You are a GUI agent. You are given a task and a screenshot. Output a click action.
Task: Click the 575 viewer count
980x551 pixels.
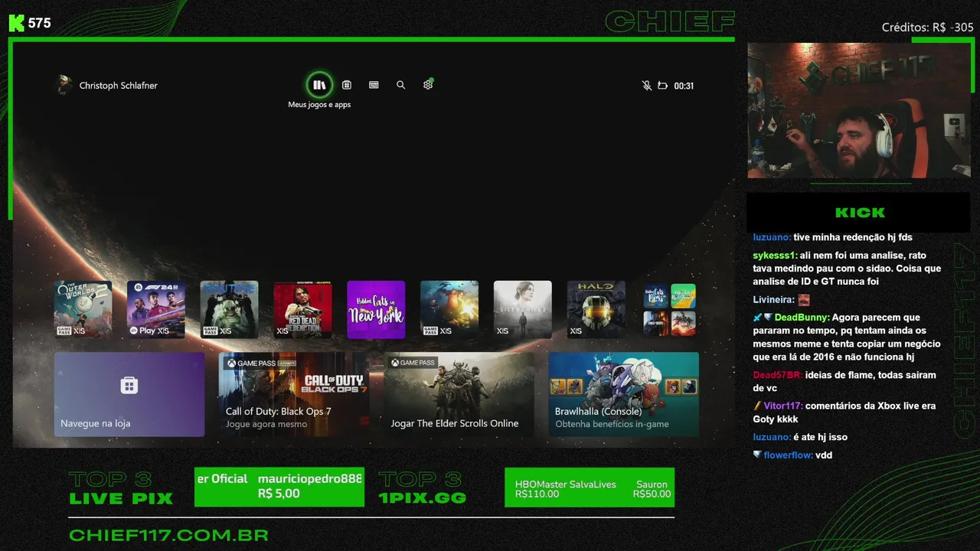point(40,23)
